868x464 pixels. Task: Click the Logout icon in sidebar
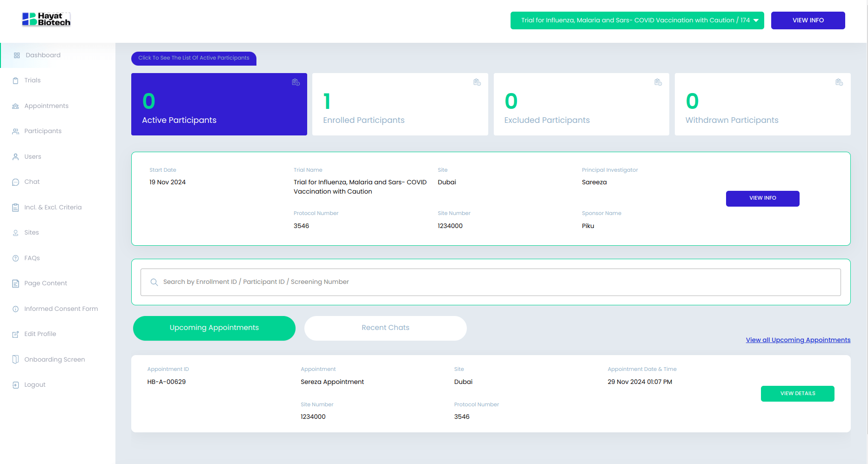coord(15,385)
